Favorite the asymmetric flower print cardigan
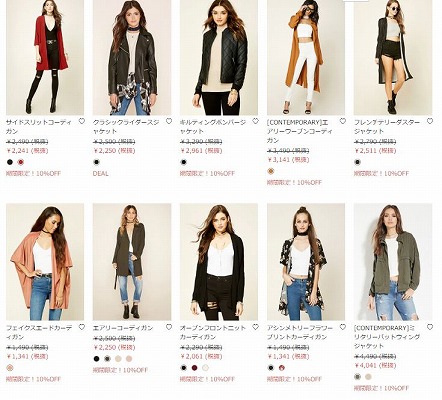The width and height of the screenshot is (442, 400). (x=343, y=327)
